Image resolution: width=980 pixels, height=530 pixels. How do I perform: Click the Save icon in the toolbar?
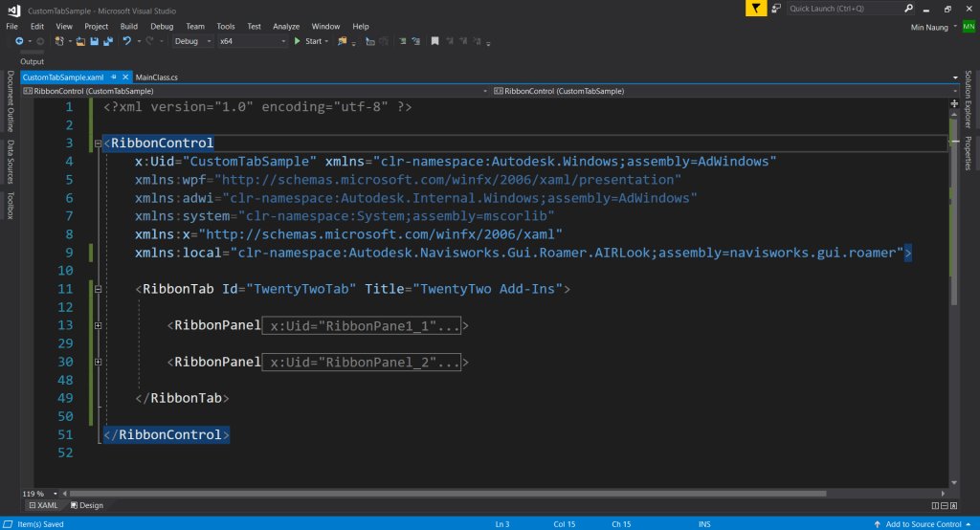point(95,41)
